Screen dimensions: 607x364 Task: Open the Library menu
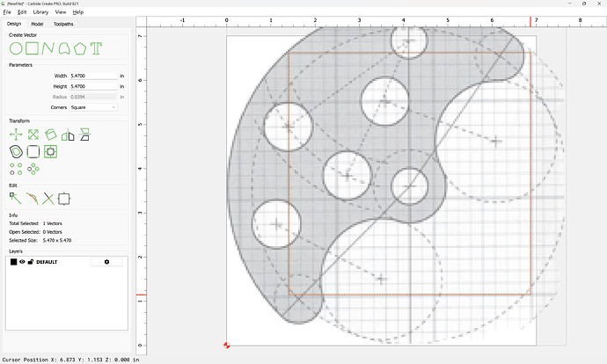pyautogui.click(x=40, y=12)
